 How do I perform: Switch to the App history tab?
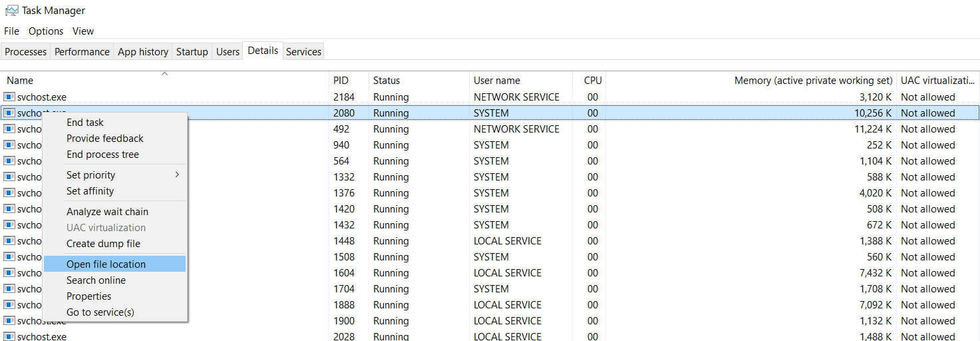pos(143,51)
